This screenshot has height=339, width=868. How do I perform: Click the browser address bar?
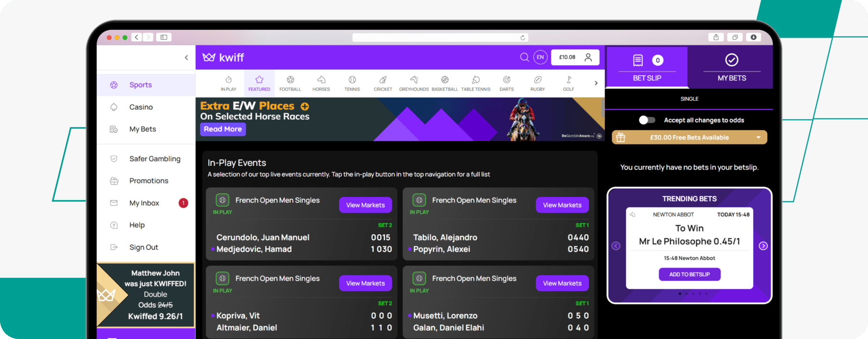point(440,38)
